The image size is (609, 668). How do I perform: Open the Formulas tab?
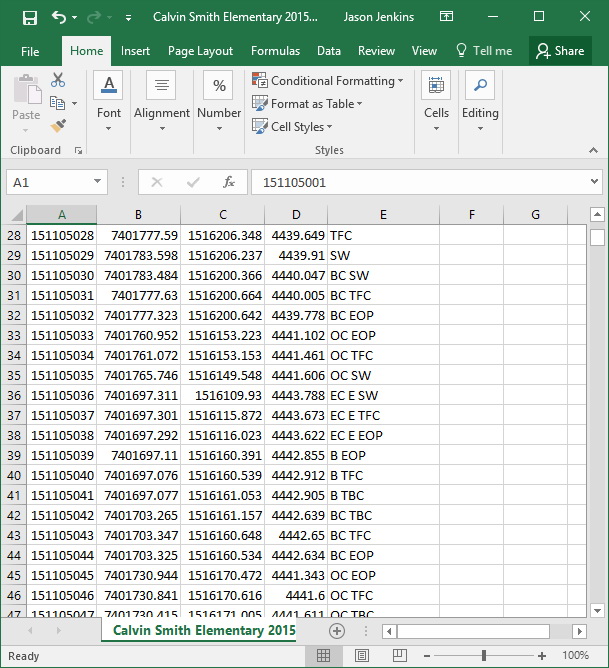(275, 51)
